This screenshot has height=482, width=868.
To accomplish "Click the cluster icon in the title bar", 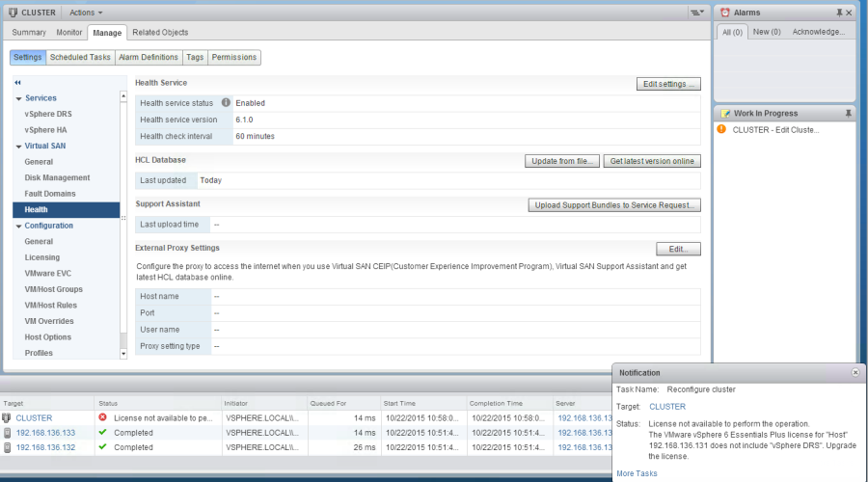I will pos(13,13).
